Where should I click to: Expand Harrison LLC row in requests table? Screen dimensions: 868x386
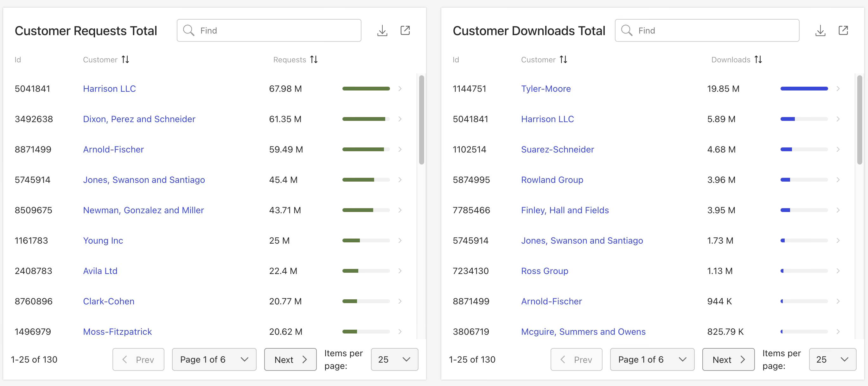pos(400,89)
